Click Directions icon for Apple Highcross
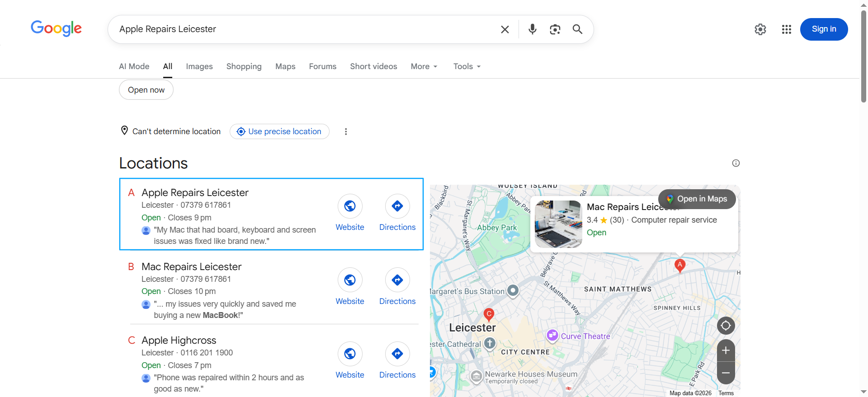This screenshot has height=397, width=868. [397, 354]
